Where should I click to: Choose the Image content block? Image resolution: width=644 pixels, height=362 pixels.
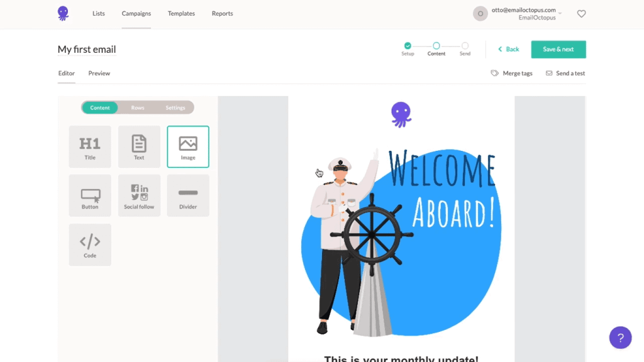(x=188, y=146)
